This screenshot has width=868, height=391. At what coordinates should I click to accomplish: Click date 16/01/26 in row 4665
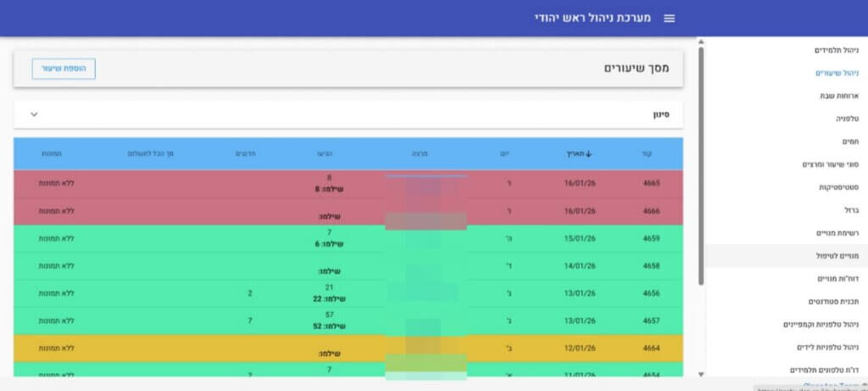580,183
